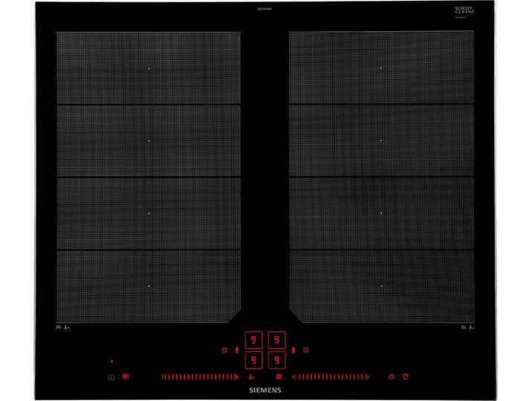Tap the house-shaped cooking sensor icon

(x=279, y=376)
